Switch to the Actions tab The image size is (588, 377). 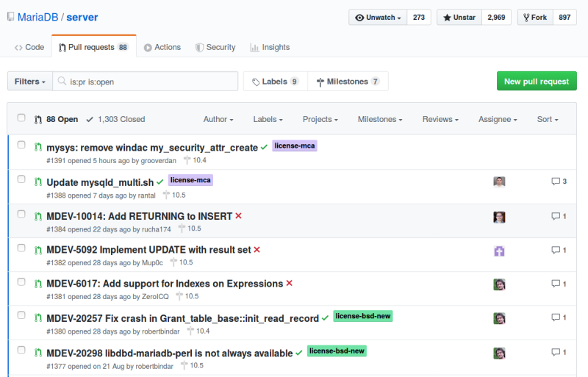162,47
